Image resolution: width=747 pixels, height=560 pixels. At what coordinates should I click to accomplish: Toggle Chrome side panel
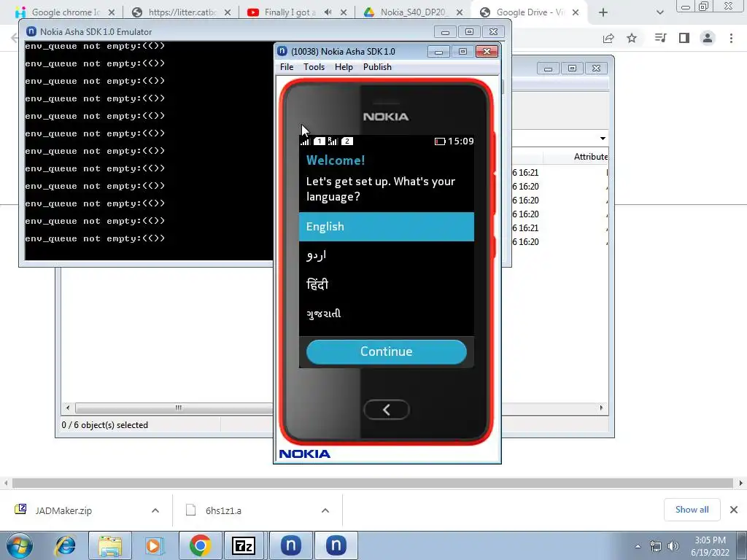click(x=684, y=38)
